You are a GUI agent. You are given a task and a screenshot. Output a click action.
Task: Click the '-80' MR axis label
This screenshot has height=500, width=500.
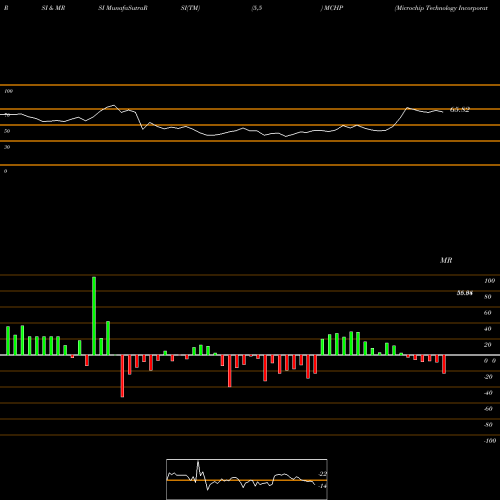coord(488,425)
